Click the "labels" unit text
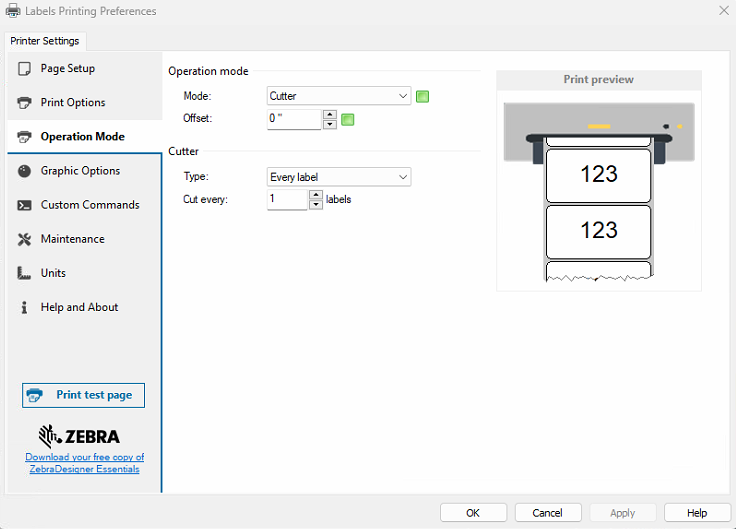This screenshot has height=529, width=736. pyautogui.click(x=338, y=199)
